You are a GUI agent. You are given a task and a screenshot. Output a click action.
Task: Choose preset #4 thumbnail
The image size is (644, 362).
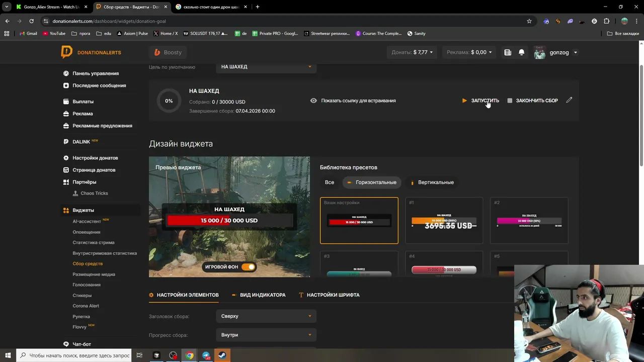[x=444, y=264]
